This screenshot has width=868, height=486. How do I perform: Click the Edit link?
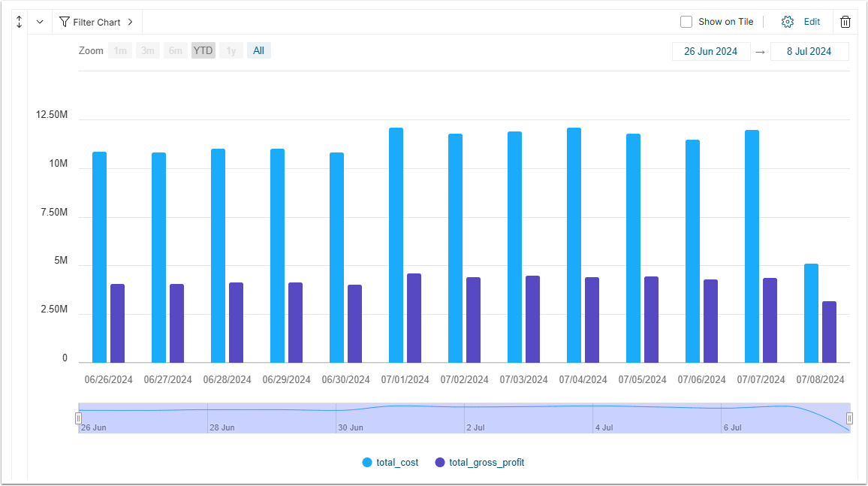pyautogui.click(x=812, y=22)
